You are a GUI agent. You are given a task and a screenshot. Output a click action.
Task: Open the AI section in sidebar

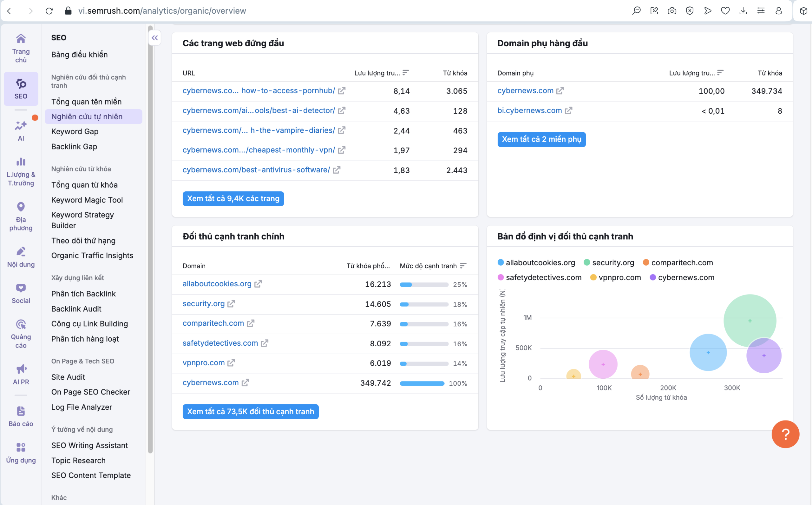(21, 130)
